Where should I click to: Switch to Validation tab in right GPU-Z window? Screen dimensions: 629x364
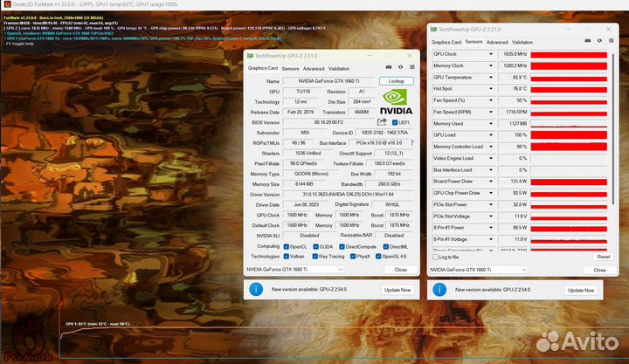point(522,42)
